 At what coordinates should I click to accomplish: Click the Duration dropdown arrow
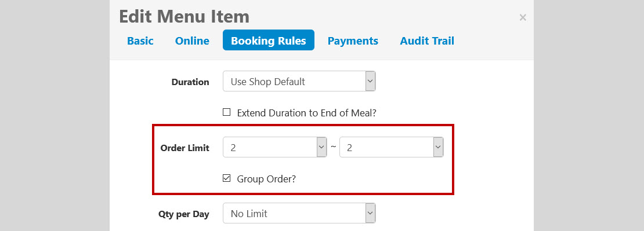coord(370,81)
